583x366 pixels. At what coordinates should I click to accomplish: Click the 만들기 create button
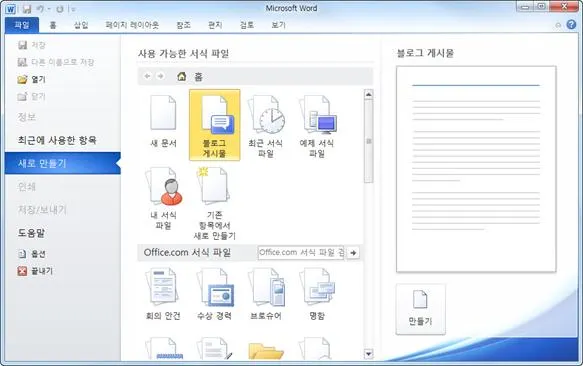click(x=421, y=309)
